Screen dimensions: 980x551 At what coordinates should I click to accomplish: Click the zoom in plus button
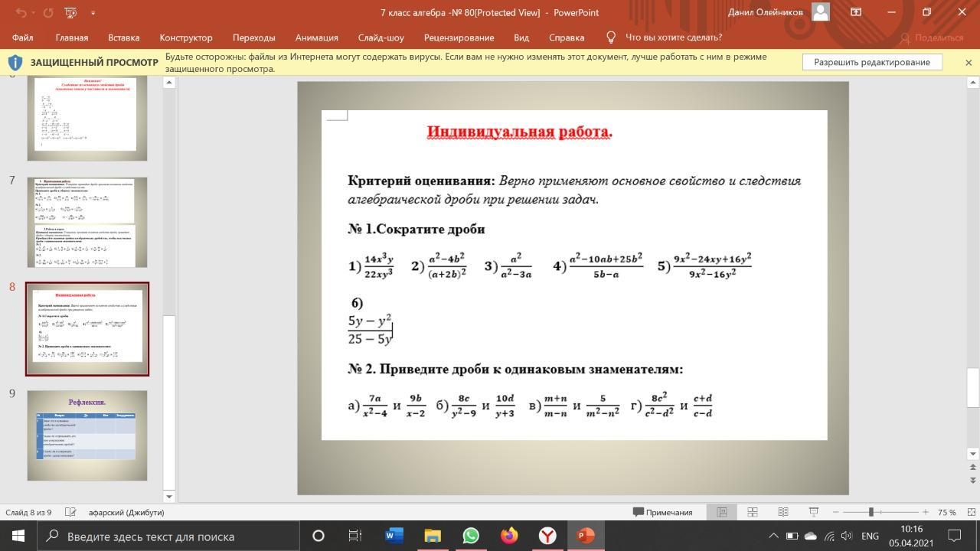click(926, 512)
